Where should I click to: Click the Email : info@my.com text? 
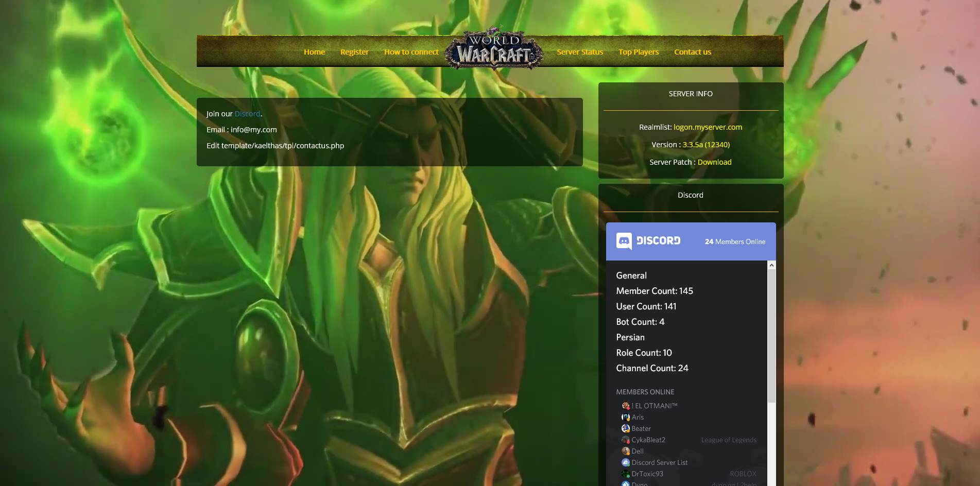[x=242, y=130]
